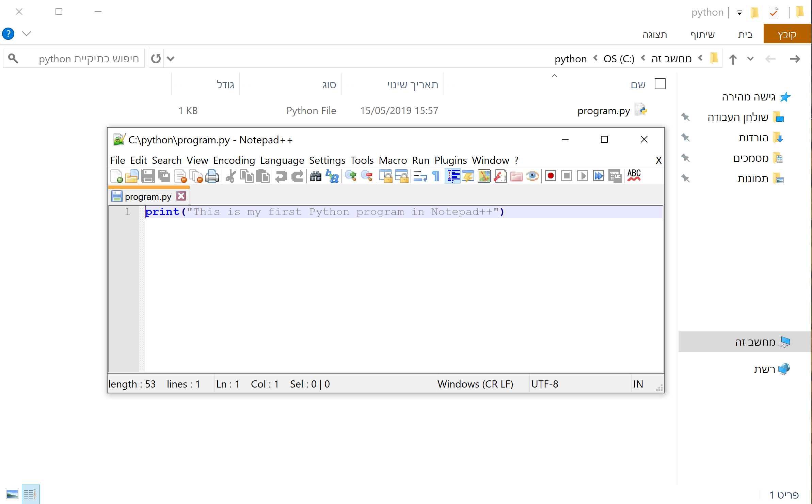Screen dimensions: 812x504
Task: Close the program.py tab with red X
Action: 181,196
